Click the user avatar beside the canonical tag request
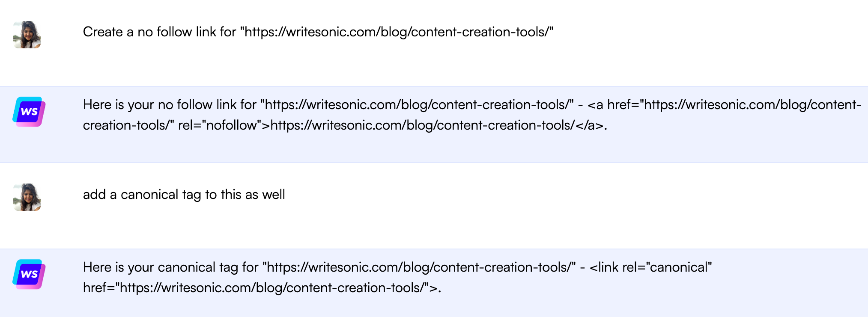Viewport: 868px width, 317px height. pyautogui.click(x=27, y=197)
